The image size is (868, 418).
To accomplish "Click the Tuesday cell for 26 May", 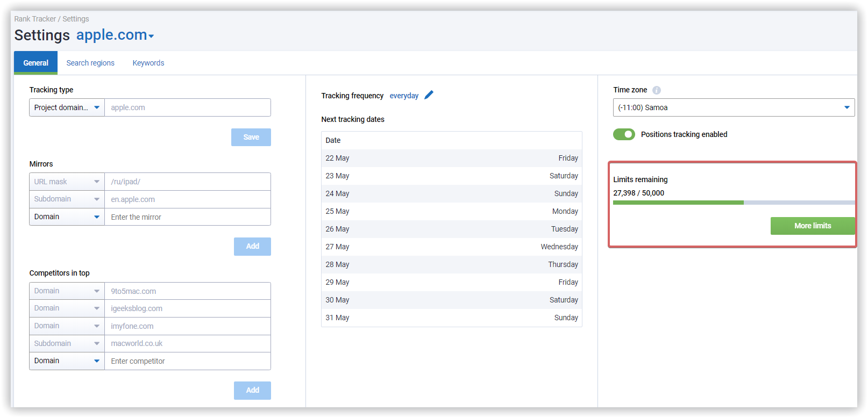I will point(564,229).
